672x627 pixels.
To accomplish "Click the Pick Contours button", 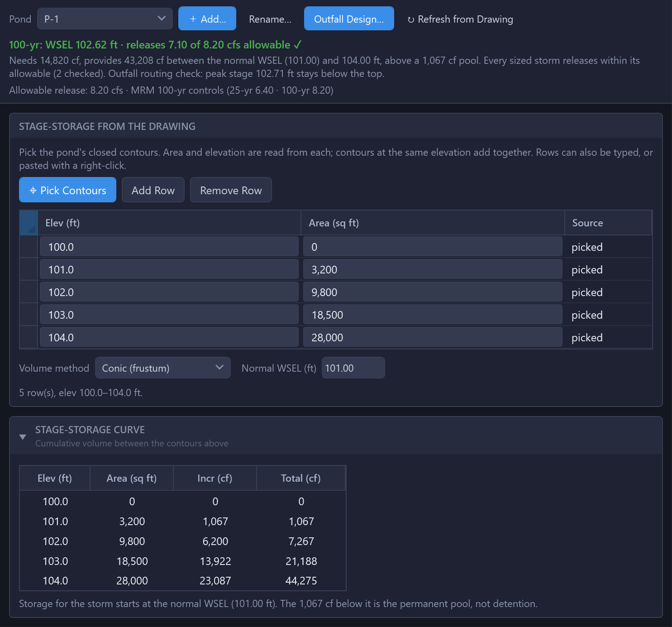I will click(x=67, y=190).
